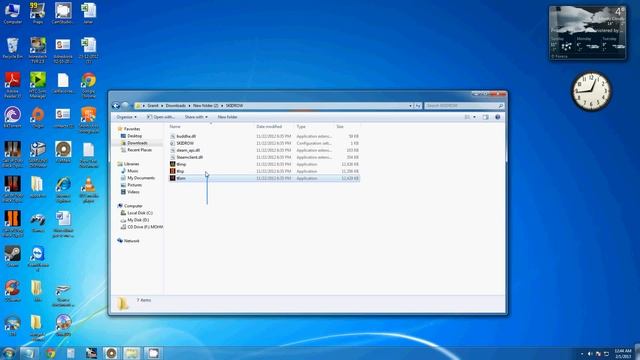The image size is (640, 360).
Task: Open the change view options arrow
Action: [474, 117]
